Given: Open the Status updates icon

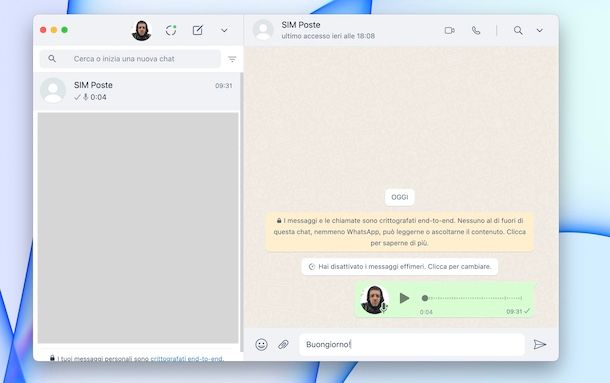Looking at the screenshot, I should click(x=171, y=30).
